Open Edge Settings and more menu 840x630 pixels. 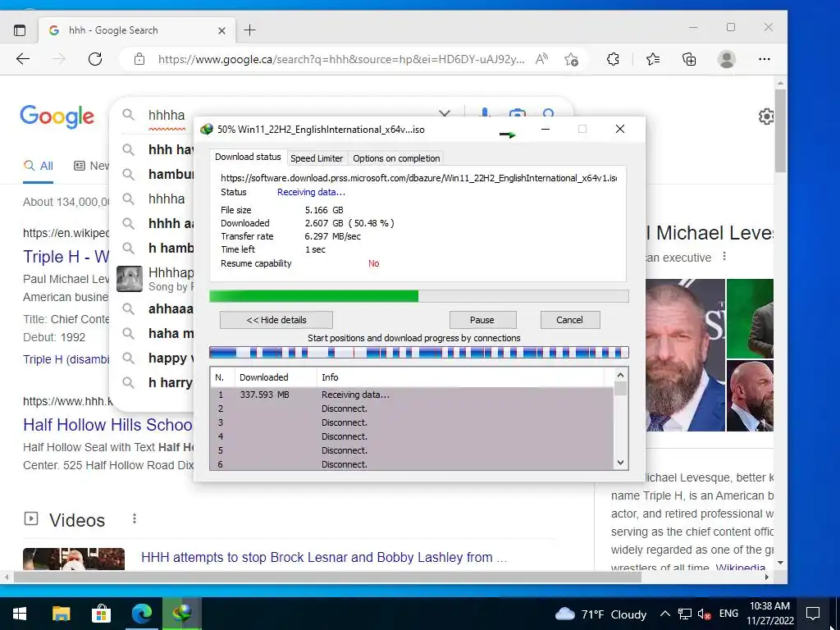click(765, 59)
